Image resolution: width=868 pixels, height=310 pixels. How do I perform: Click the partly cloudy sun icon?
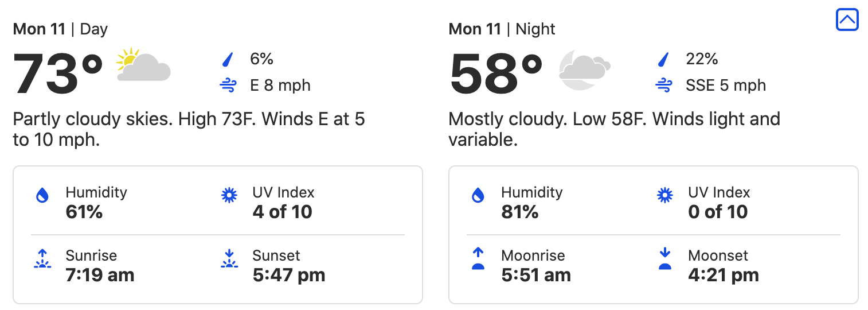click(x=143, y=64)
